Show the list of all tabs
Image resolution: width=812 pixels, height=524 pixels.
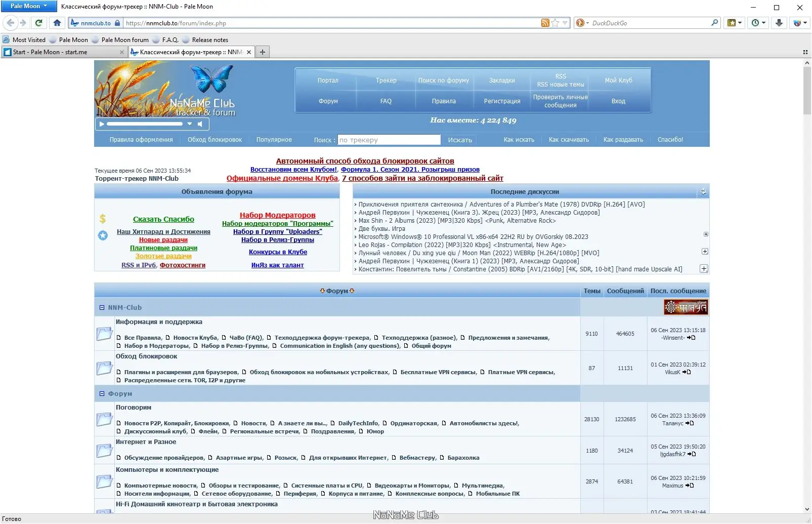point(805,52)
